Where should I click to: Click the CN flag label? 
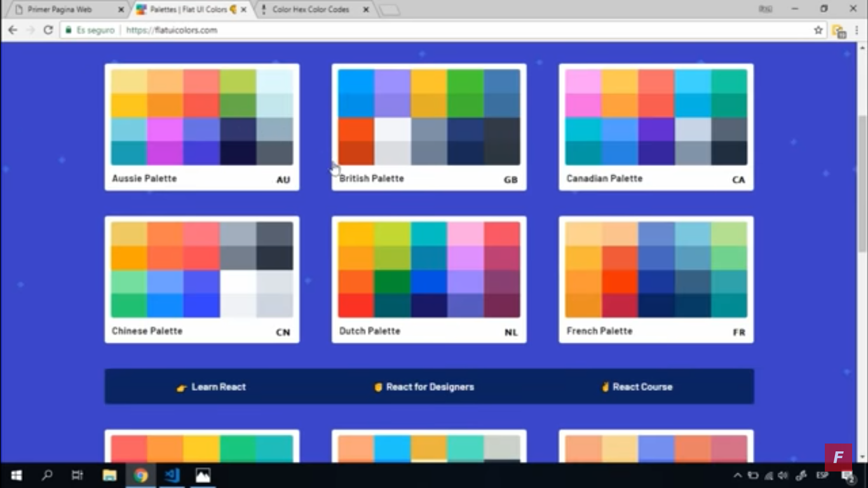283,332
